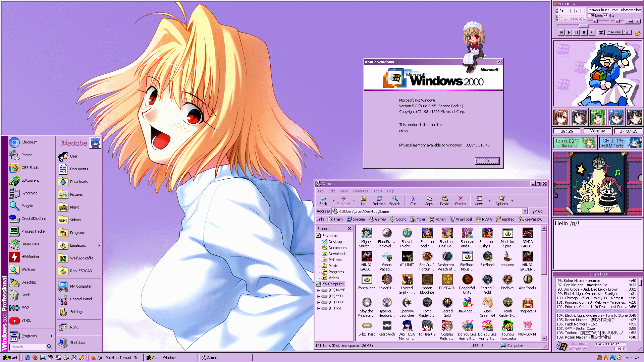Image resolution: width=644 pixels, height=362 pixels.
Task: Click the Back button in Games window
Action: (323, 201)
